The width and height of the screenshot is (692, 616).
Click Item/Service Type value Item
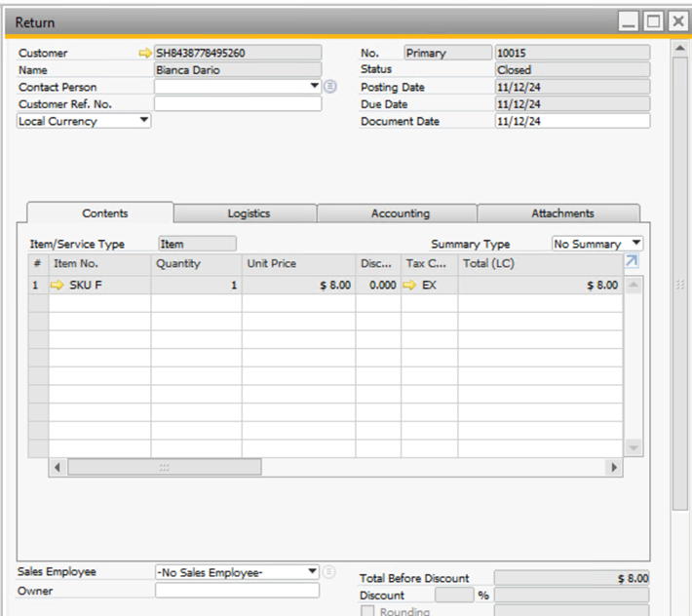point(197,244)
